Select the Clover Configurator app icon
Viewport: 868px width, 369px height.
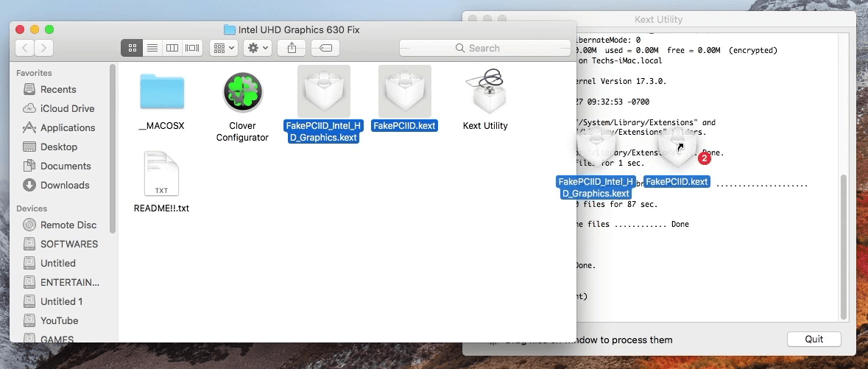[242, 91]
